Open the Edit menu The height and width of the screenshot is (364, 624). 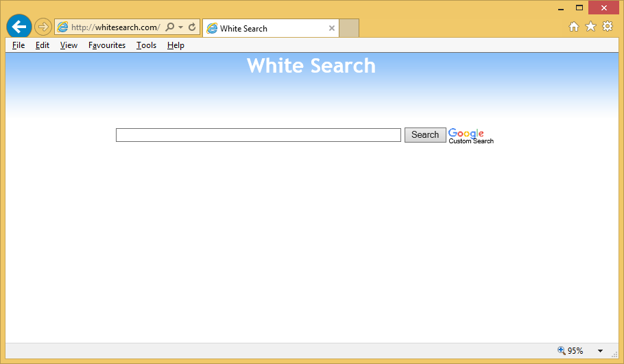click(43, 45)
